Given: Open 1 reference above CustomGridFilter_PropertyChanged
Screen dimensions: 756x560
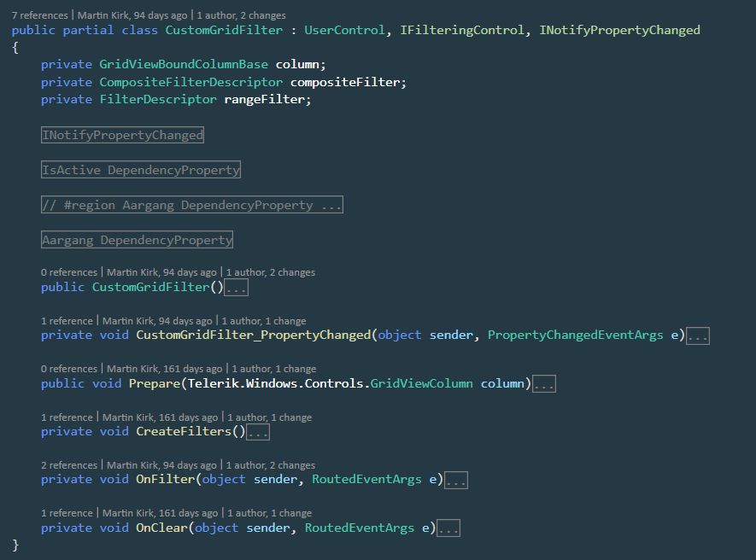Looking at the screenshot, I should [67, 321].
